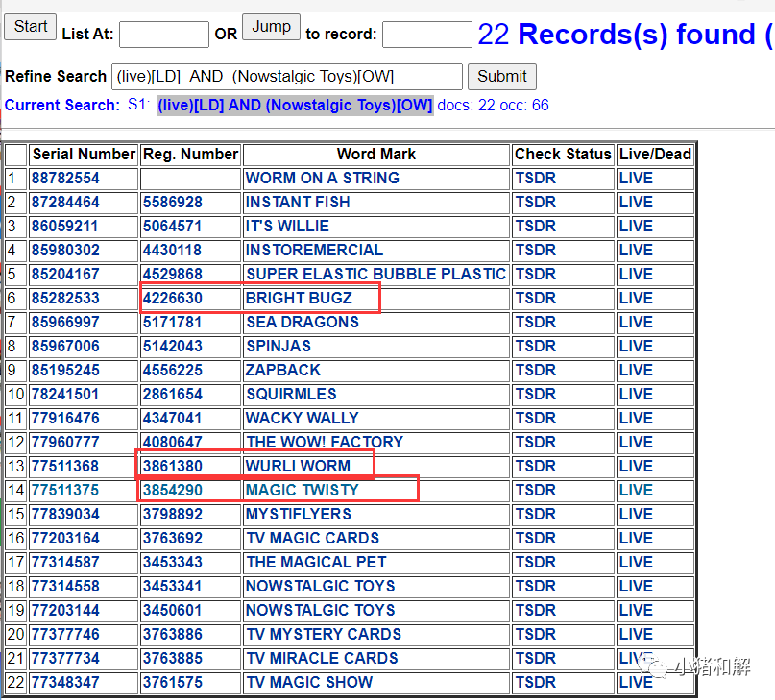775x700 pixels.
Task: Open serial number 85967006
Action: click(x=65, y=346)
